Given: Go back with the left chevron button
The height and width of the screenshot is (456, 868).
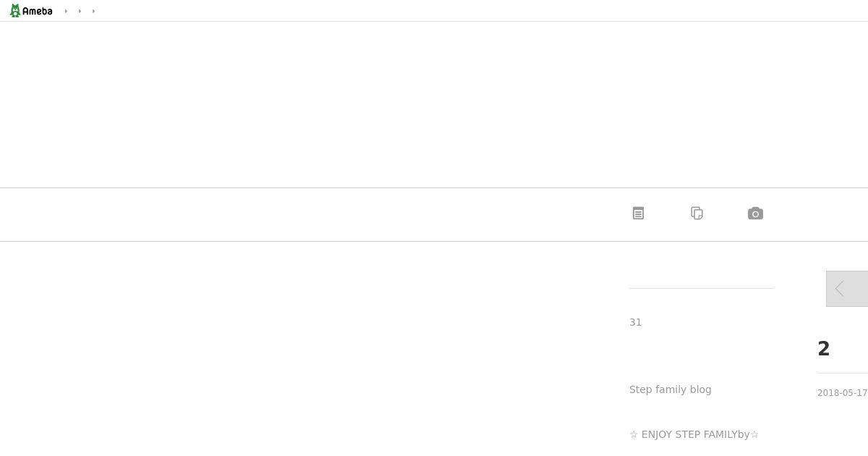Looking at the screenshot, I should (847, 289).
